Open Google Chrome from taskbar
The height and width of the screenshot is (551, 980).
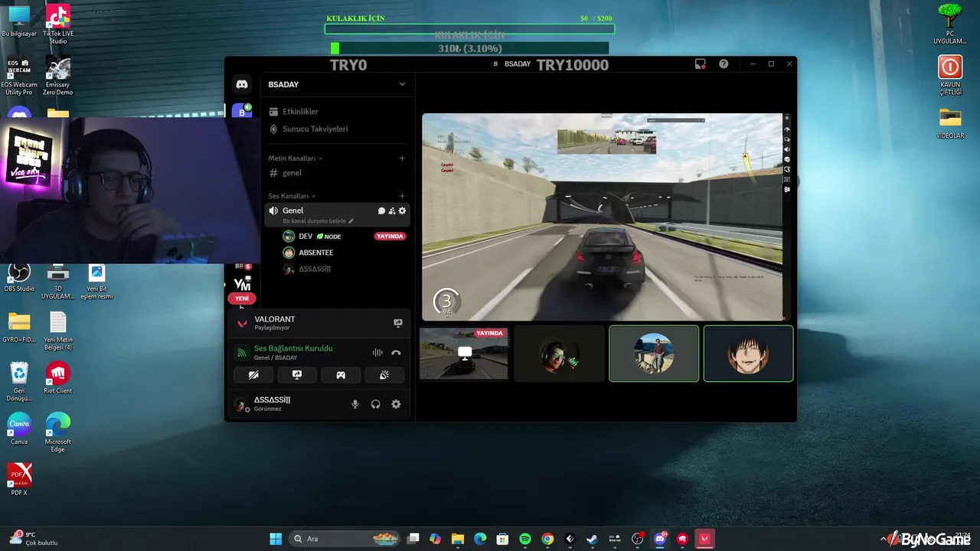547,539
